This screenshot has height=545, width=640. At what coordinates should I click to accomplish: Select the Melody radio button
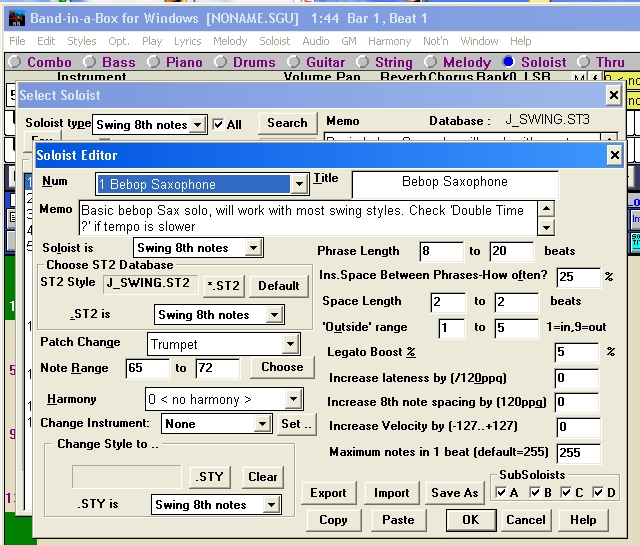pos(430,62)
